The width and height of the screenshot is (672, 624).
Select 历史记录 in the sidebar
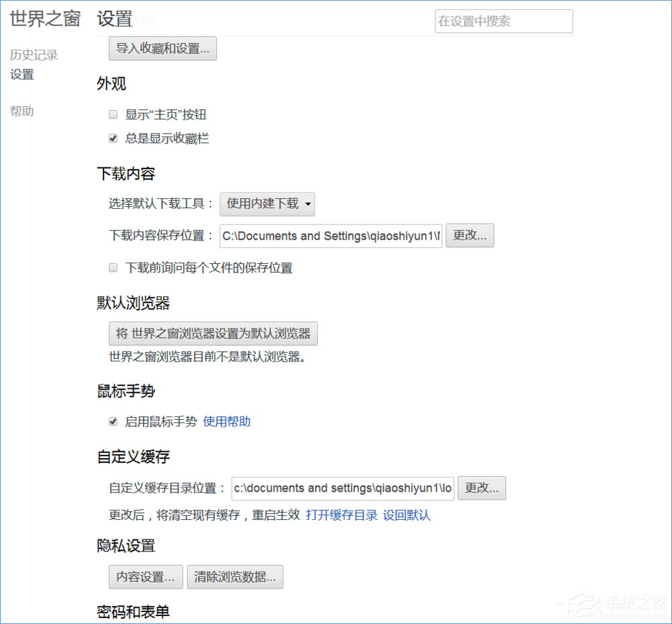(x=33, y=55)
